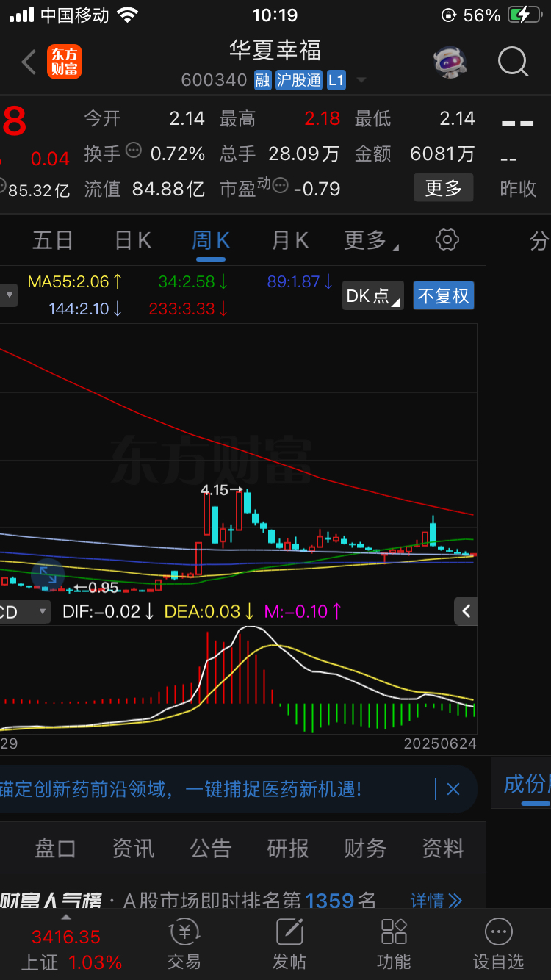
Task: Open the robot assistant avatar
Action: (x=450, y=62)
